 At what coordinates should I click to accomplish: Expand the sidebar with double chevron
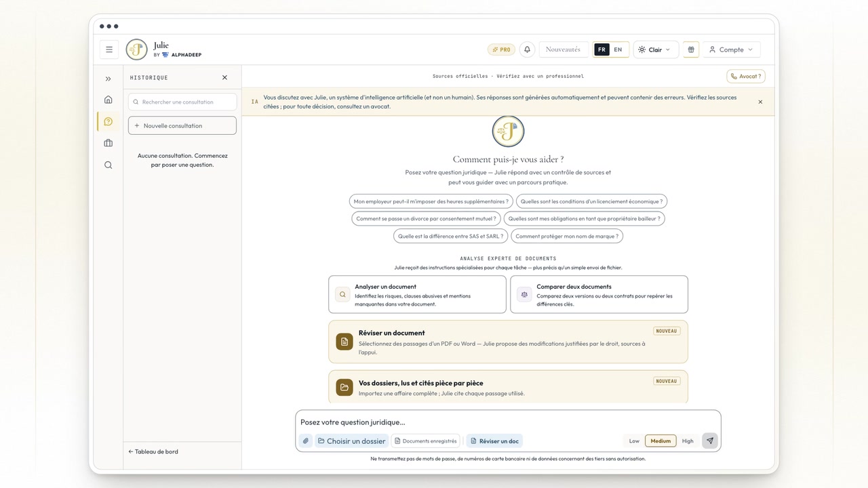coord(108,79)
